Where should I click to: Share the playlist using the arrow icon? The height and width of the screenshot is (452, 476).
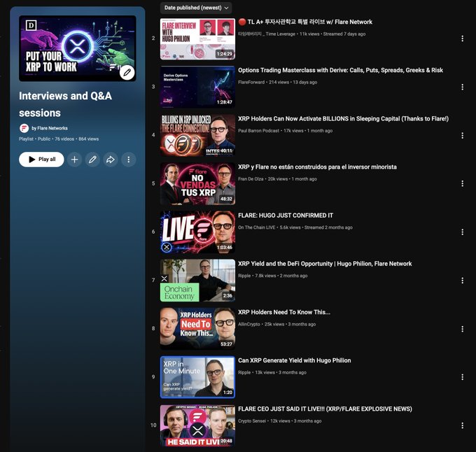111,160
